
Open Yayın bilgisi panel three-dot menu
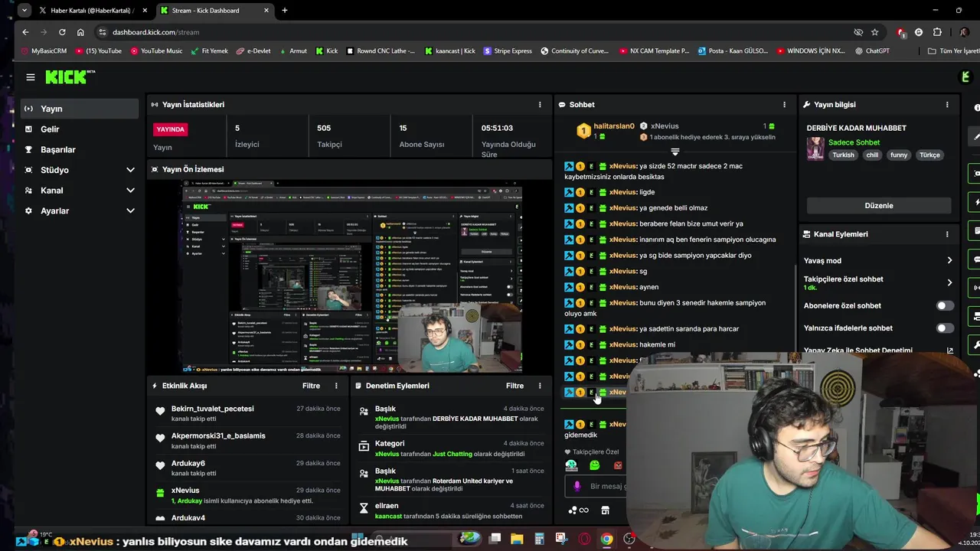947,105
